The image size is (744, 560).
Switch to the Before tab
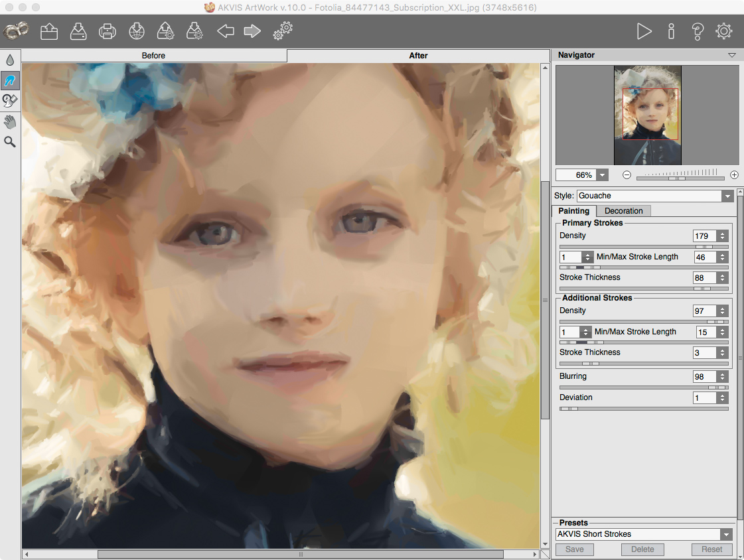154,56
